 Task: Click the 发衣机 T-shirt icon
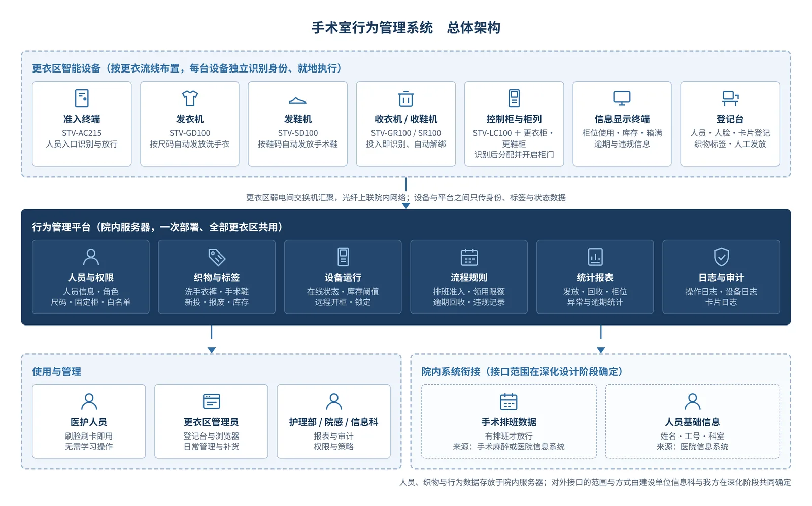point(190,98)
